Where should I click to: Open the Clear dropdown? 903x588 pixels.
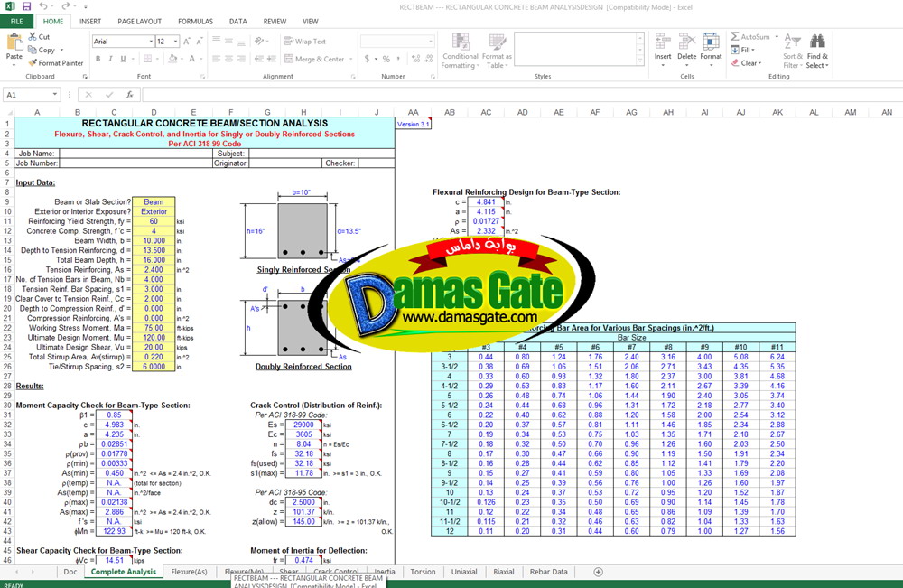click(747, 63)
